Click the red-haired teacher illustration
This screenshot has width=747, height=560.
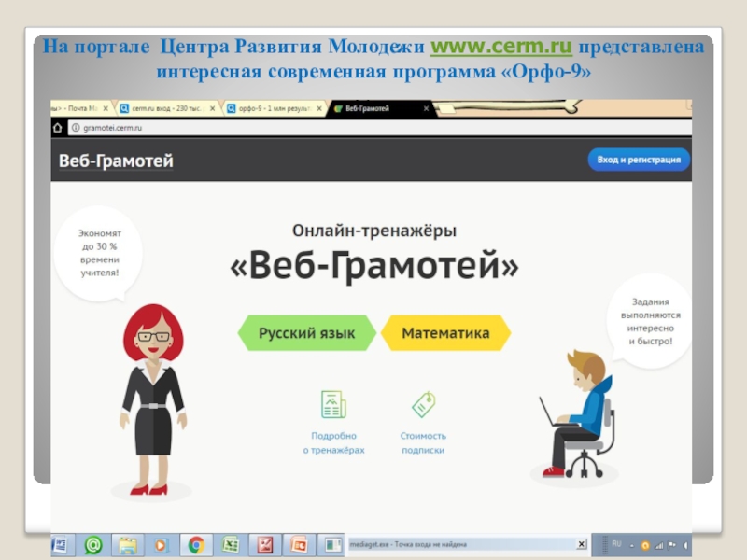[152, 399]
